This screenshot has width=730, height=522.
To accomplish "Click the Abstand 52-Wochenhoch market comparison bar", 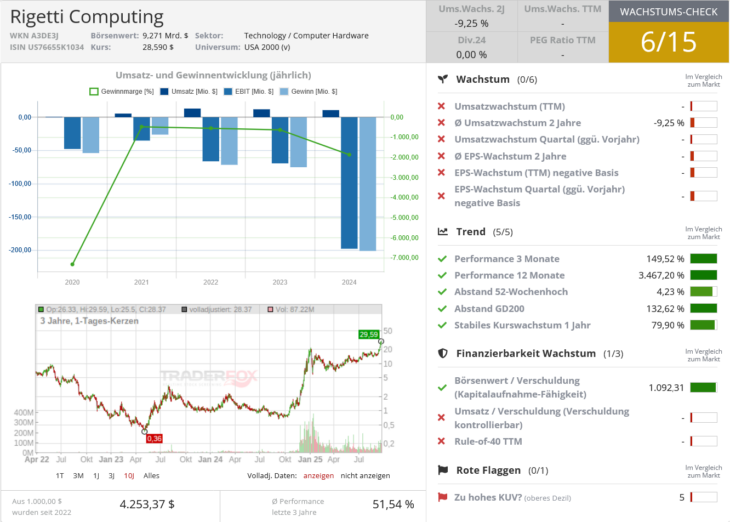I will click(x=703, y=292).
